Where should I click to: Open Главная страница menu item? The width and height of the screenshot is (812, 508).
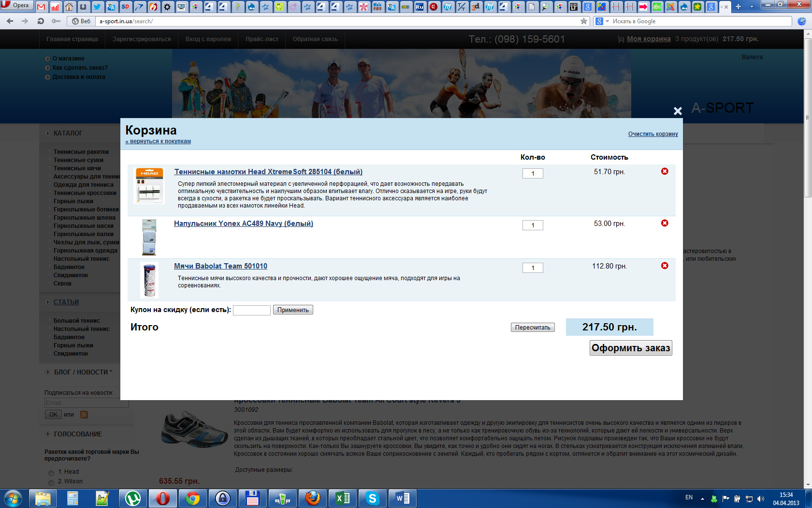(x=72, y=39)
